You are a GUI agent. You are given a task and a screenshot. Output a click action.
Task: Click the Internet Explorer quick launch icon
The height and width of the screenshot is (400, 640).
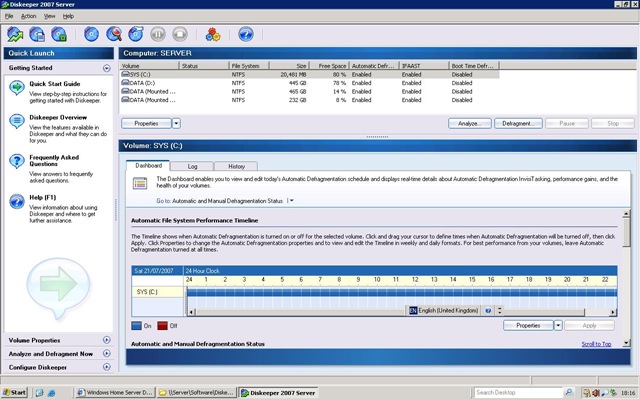coord(51,393)
